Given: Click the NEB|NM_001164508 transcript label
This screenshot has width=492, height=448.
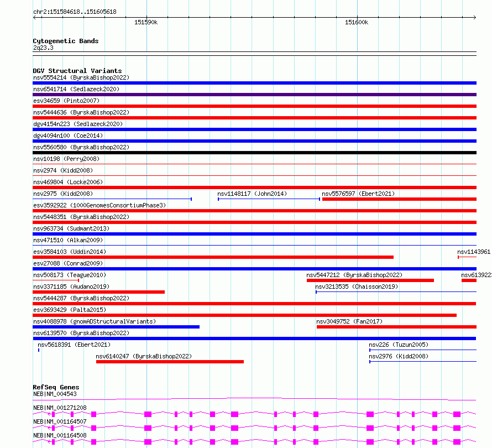Looking at the screenshot, I should [60, 435].
